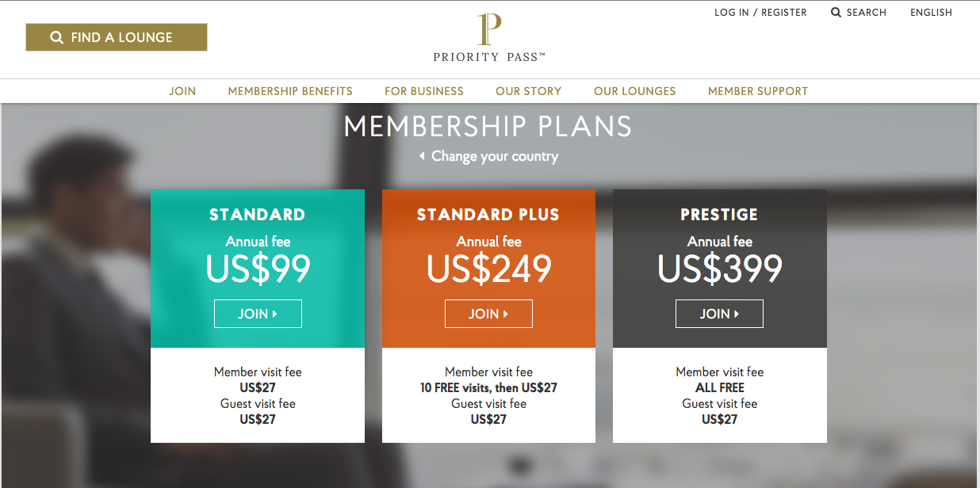Click LOG IN / REGISTER
This screenshot has width=980, height=488.
coord(760,12)
